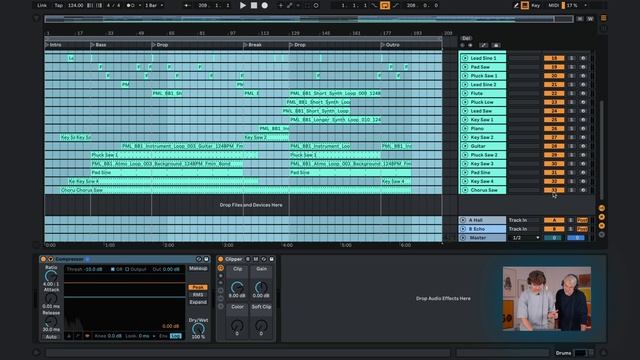
Task: Toggle the Loop switch in transport bar
Action: pyautogui.click(x=384, y=5)
